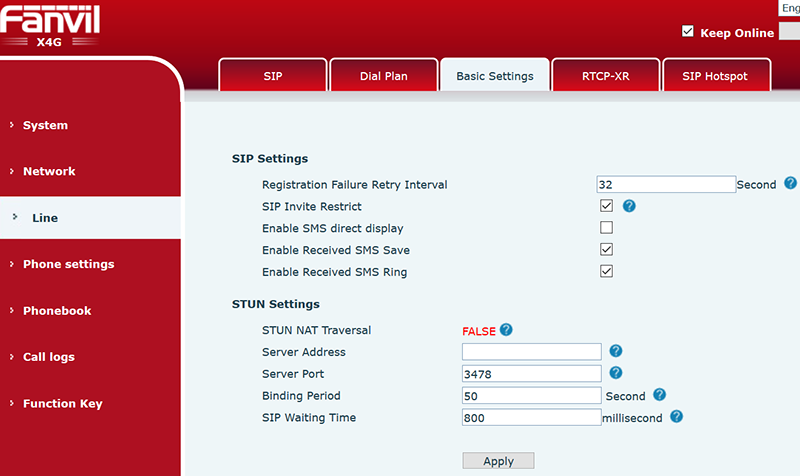Open the RTCP-XR tab
Viewport: 800px width, 476px height.
(x=606, y=76)
